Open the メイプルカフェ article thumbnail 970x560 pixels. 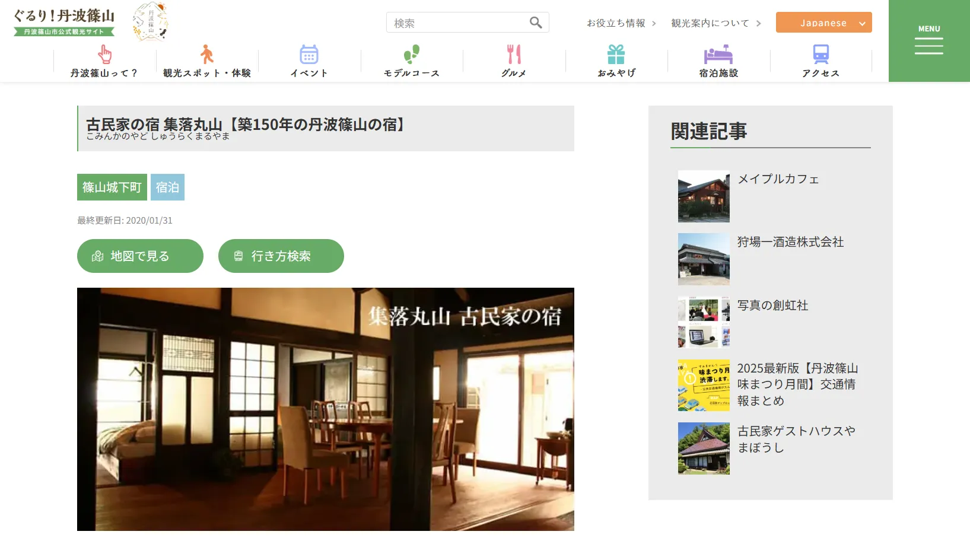click(x=704, y=196)
